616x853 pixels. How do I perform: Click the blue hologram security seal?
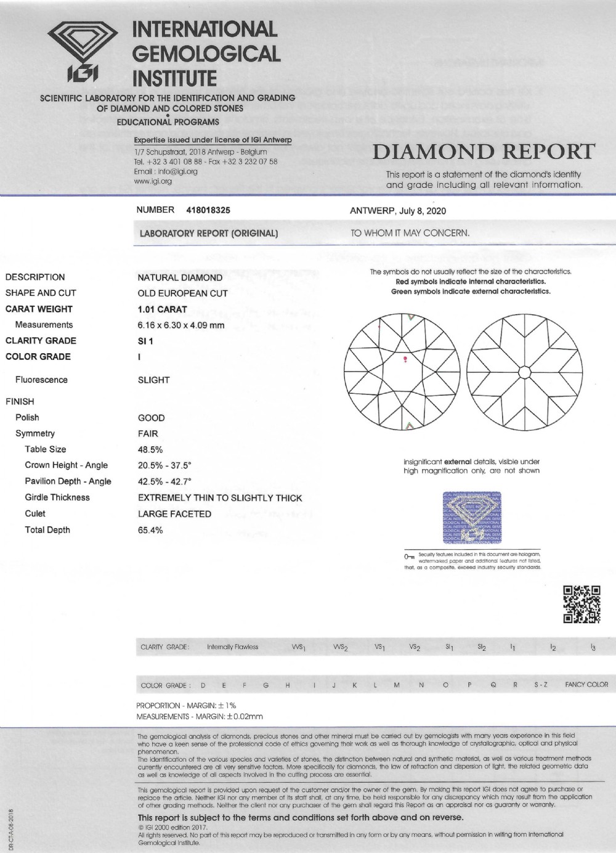[472, 518]
